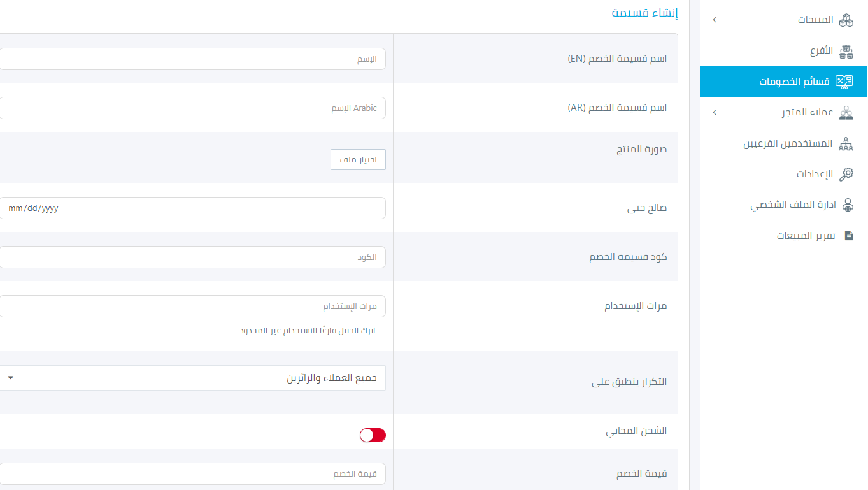Click the كود قسيمة الخصم code field
Screen dimensions: 868x490
[x=192, y=257]
